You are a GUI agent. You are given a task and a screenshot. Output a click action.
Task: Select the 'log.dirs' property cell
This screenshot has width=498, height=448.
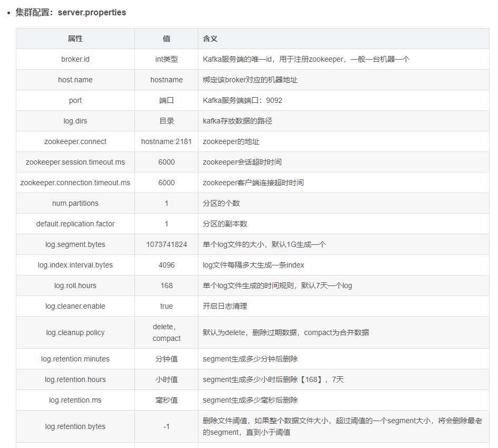75,121
